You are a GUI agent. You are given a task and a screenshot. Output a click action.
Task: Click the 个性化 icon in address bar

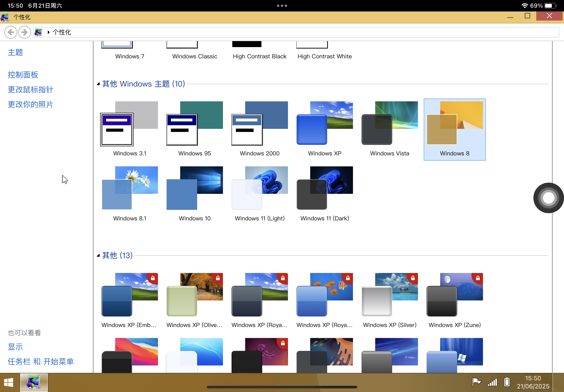pyautogui.click(x=38, y=32)
